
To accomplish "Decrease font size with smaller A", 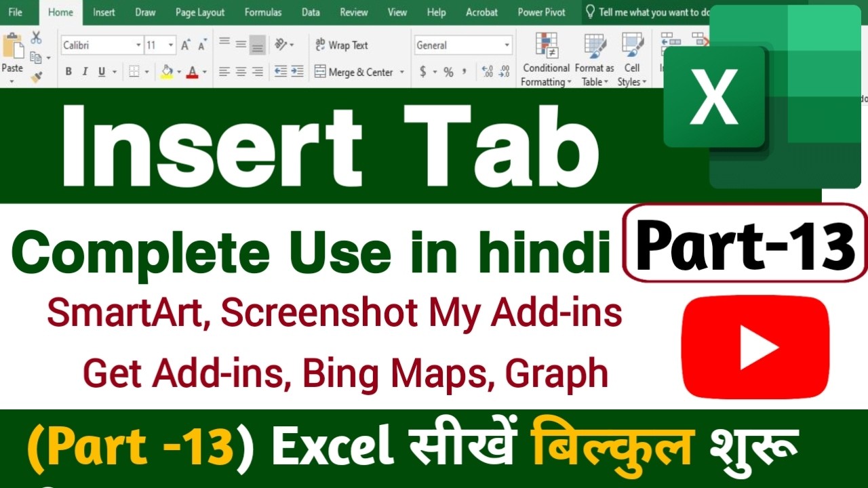I will point(202,45).
